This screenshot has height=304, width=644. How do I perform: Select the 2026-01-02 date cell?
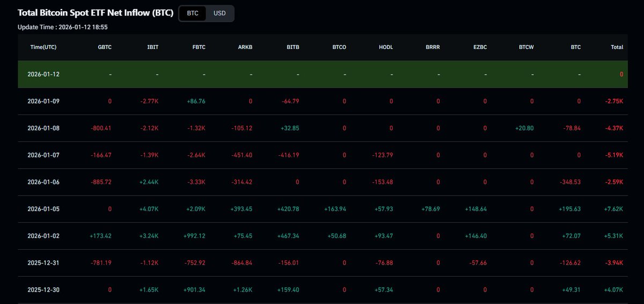click(x=43, y=236)
